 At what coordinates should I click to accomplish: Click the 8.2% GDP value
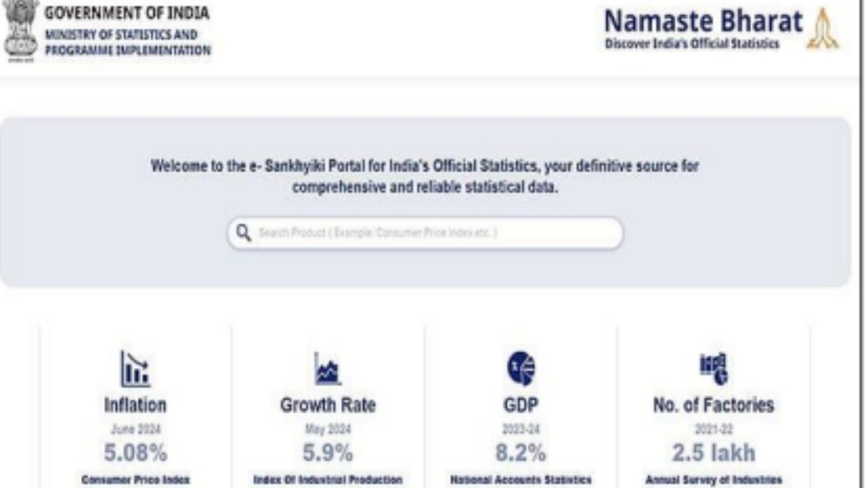[521, 452]
